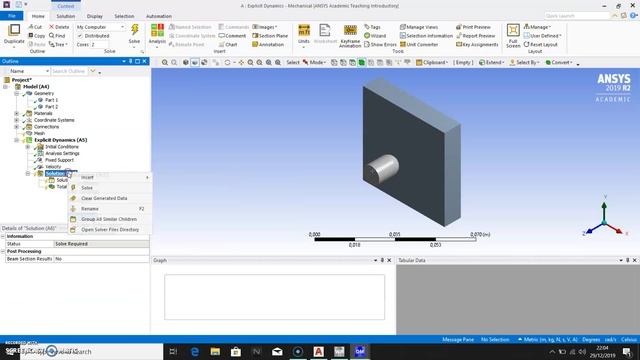
Task: Open the Analysis tool
Action: (x=157, y=34)
